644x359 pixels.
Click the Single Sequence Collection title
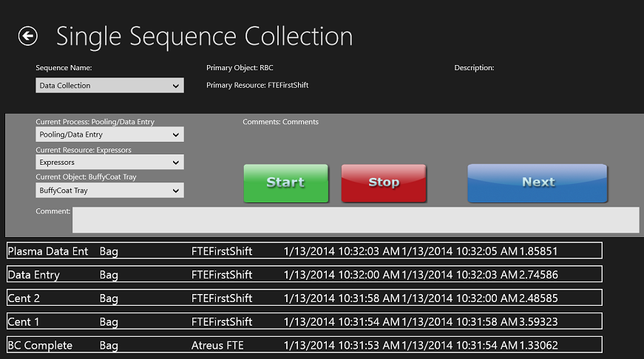[x=204, y=36]
